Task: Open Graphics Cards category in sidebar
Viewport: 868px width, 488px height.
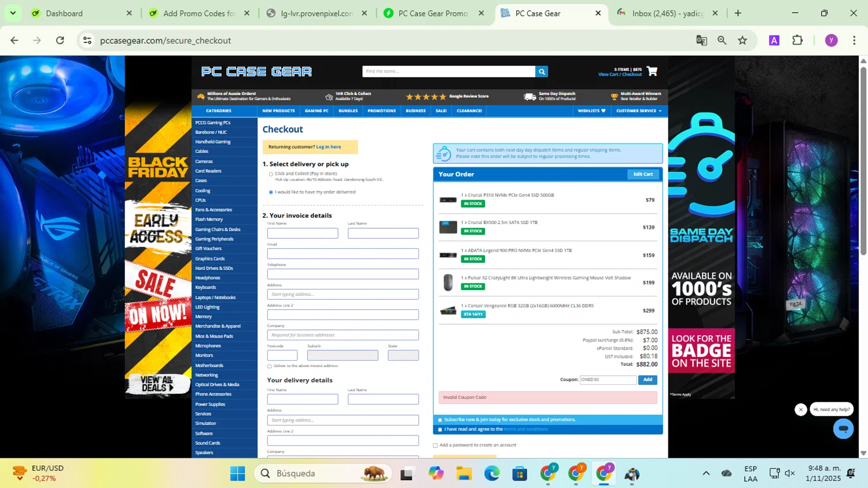Action: point(210,259)
